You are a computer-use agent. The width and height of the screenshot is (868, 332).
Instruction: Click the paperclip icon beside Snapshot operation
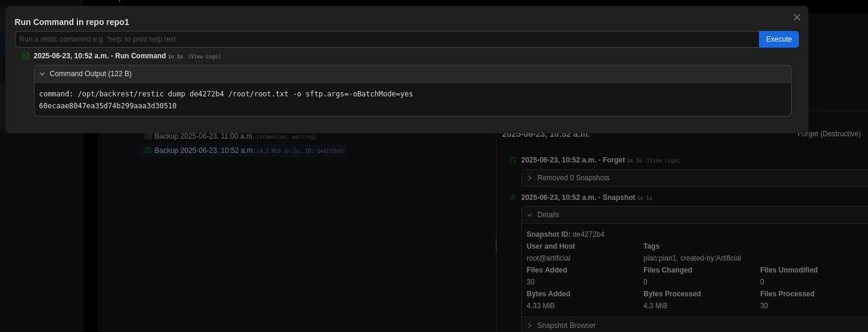(x=513, y=198)
